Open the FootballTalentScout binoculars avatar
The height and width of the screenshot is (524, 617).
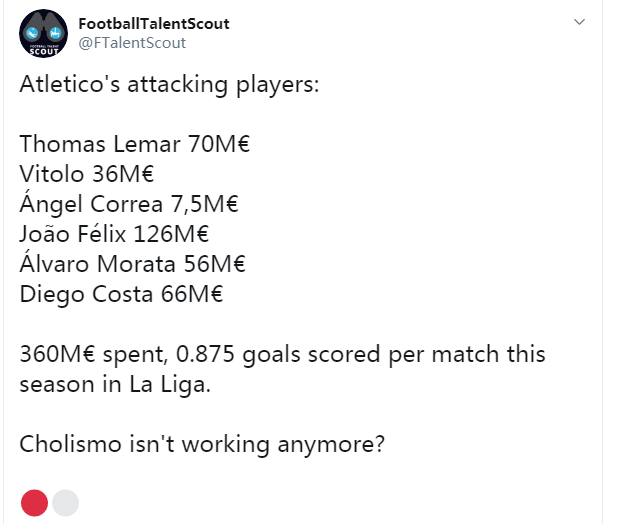43,33
